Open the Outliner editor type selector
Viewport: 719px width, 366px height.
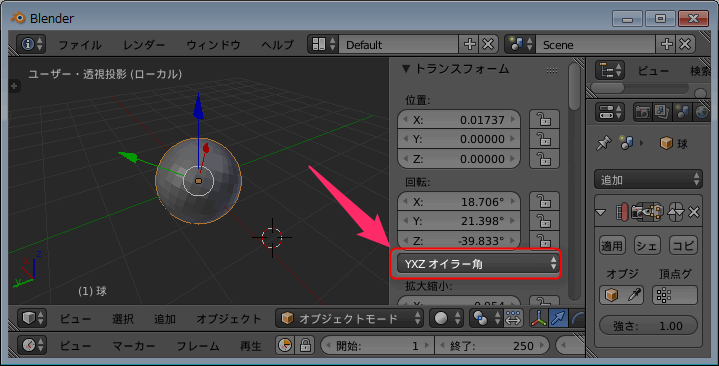pyautogui.click(x=610, y=70)
